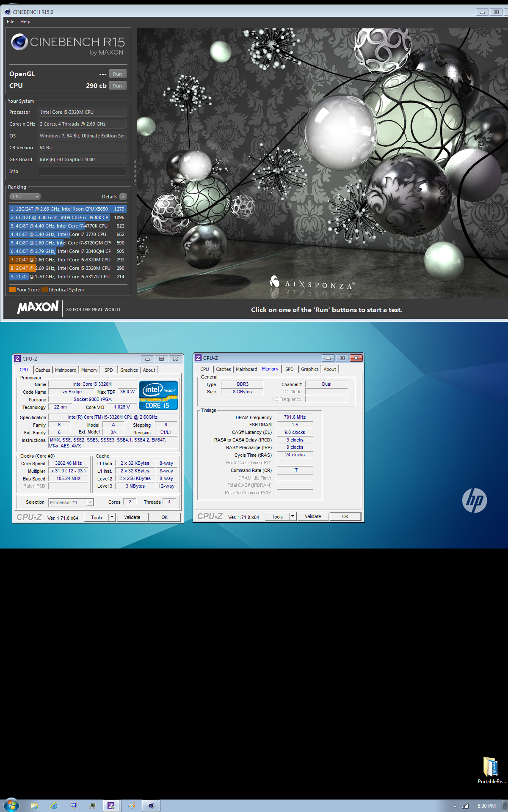Click the Identical System brown swatch
Image resolution: width=508 pixels, height=812 pixels.
point(44,290)
